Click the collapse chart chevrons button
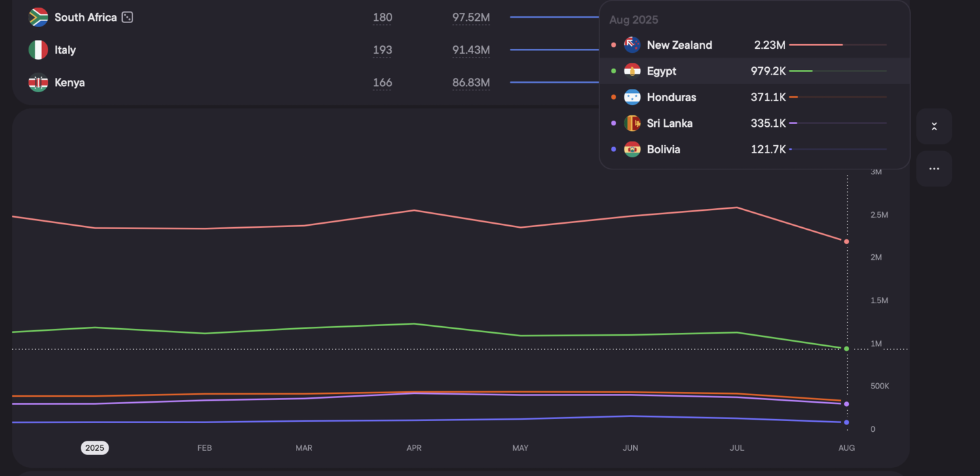Image resolution: width=980 pixels, height=476 pixels. 934,127
